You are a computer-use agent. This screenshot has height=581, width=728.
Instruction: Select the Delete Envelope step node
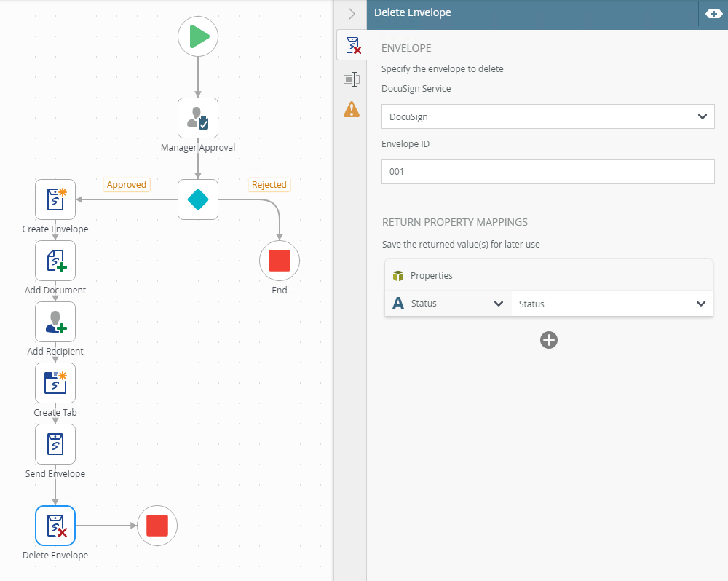(55, 526)
